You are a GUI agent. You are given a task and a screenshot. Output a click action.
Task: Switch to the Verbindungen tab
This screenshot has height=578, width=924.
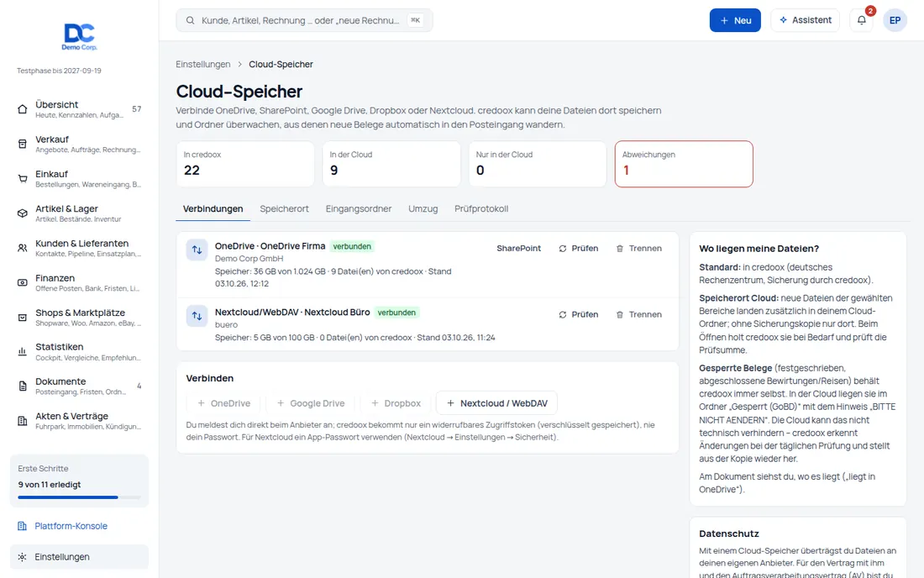[x=213, y=208]
